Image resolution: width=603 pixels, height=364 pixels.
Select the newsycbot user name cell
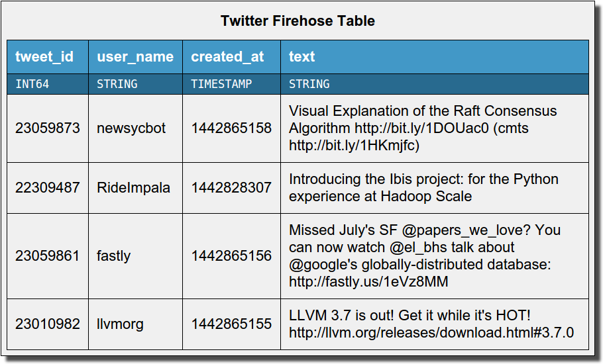click(x=131, y=128)
